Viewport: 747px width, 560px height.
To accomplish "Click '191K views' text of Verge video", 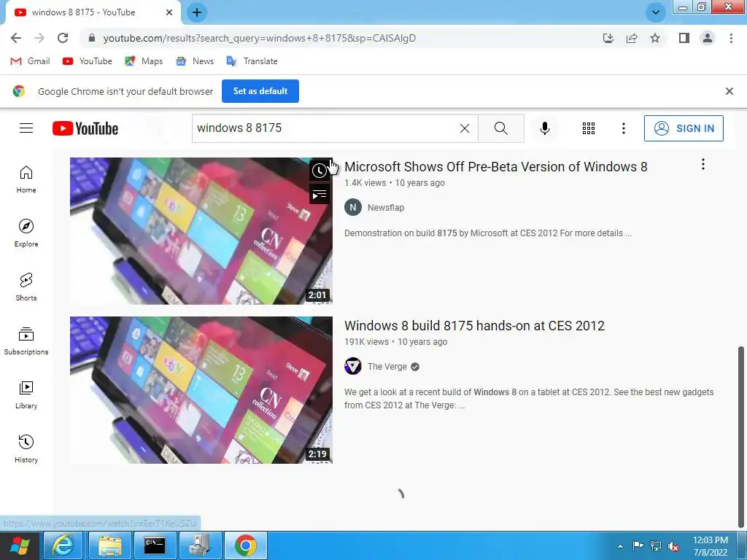I will [x=366, y=342].
